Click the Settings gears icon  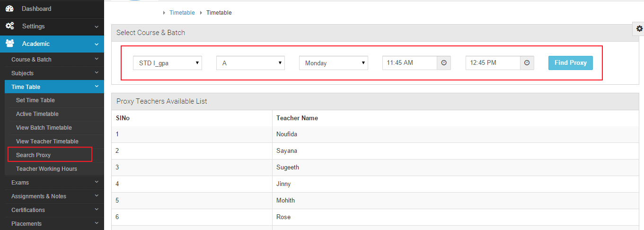[x=9, y=26]
